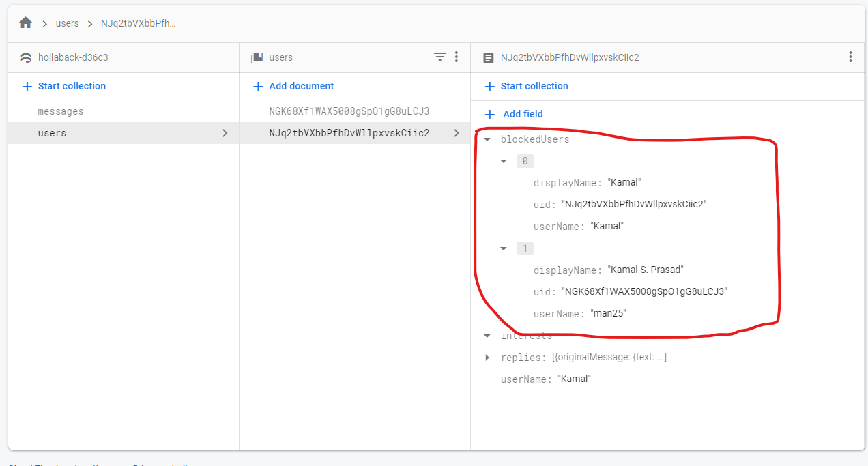This screenshot has height=466, width=868.
Task: Click uid value "NJq2tbVXbbPfhDvWllpxvskCiic2"
Action: [x=633, y=204]
